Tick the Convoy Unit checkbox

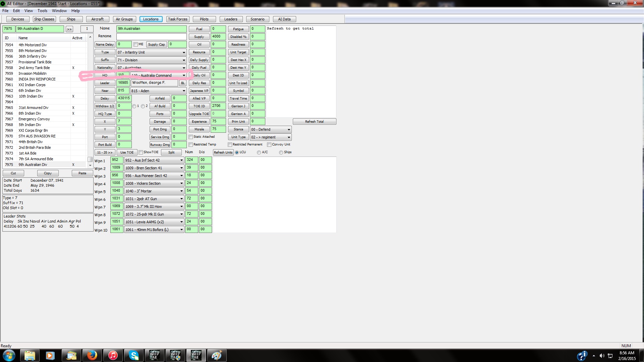[269, 144]
